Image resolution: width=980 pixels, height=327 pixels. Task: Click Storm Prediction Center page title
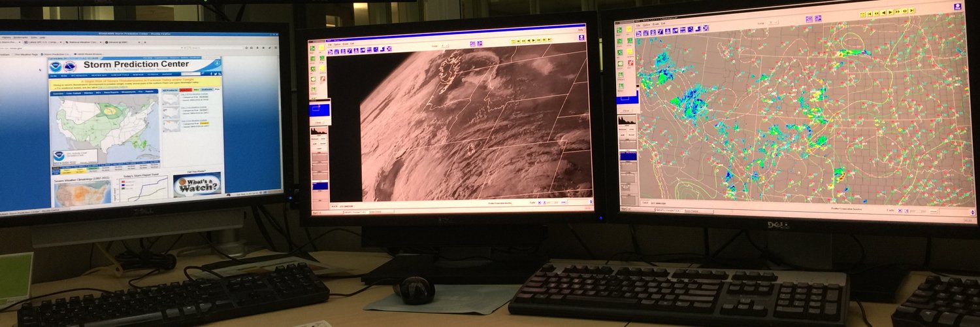[136, 65]
